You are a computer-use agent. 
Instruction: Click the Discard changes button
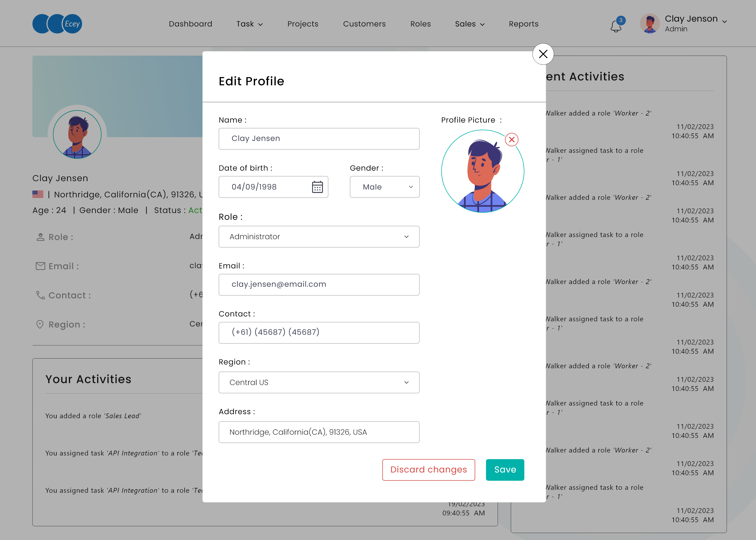pos(428,470)
